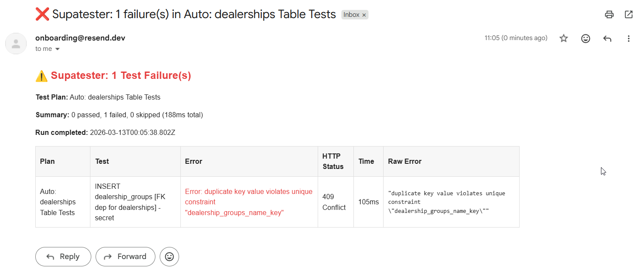This screenshot has height=278, width=644.
Task: Click the sender's profile avatar
Action: click(x=16, y=44)
